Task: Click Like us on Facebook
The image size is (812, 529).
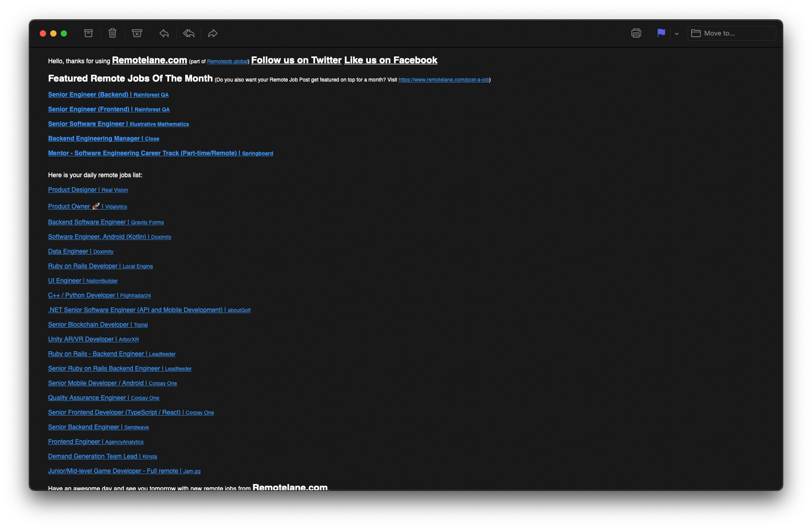Action: pyautogui.click(x=391, y=60)
